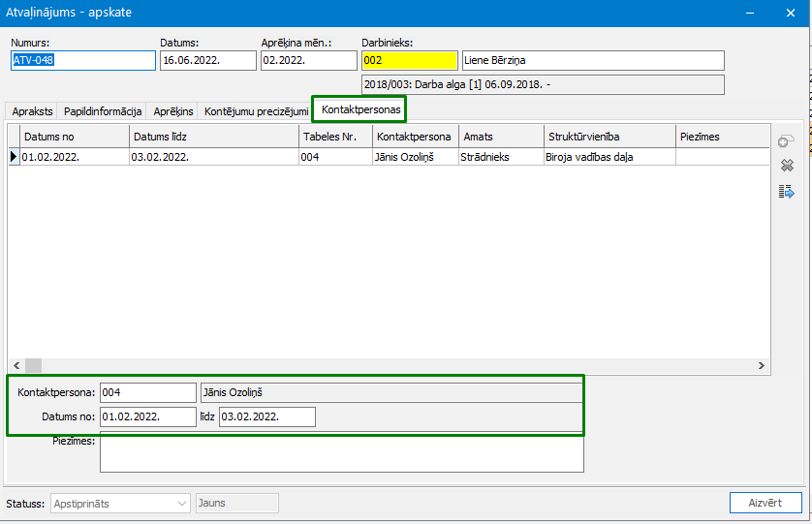Click the Piezīmes column header
Screen dimensions: 812x524
point(723,137)
